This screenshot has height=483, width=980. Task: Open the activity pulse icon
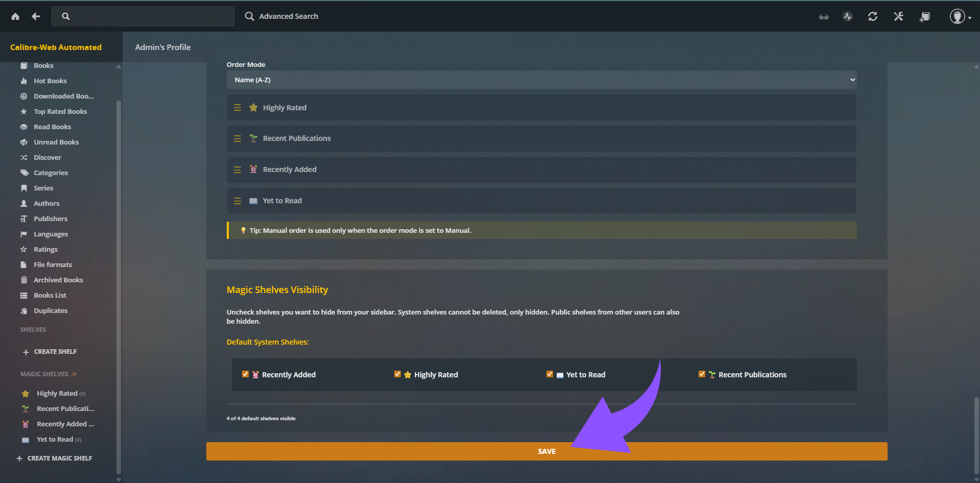848,16
